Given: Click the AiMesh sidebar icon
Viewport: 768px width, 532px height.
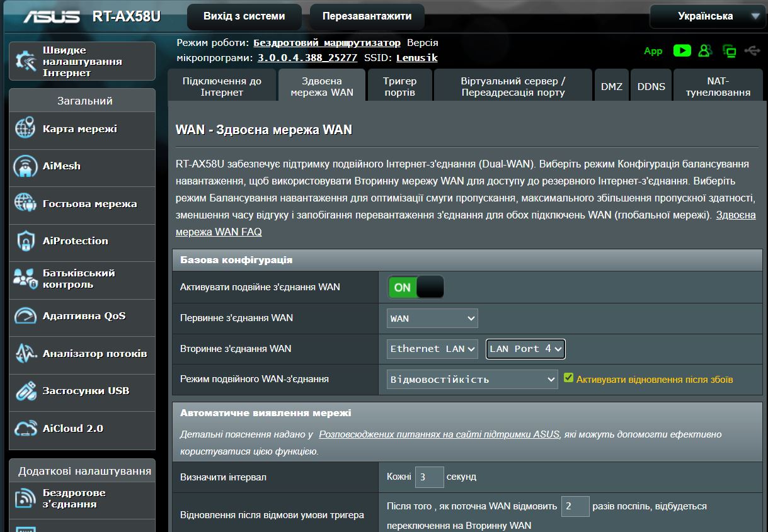Looking at the screenshot, I should 25,167.
